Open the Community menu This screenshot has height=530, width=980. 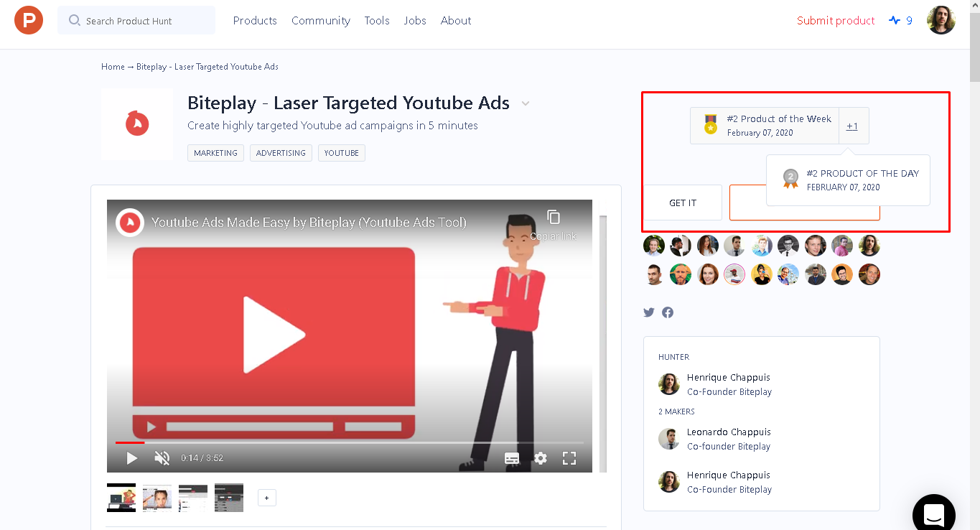(321, 20)
